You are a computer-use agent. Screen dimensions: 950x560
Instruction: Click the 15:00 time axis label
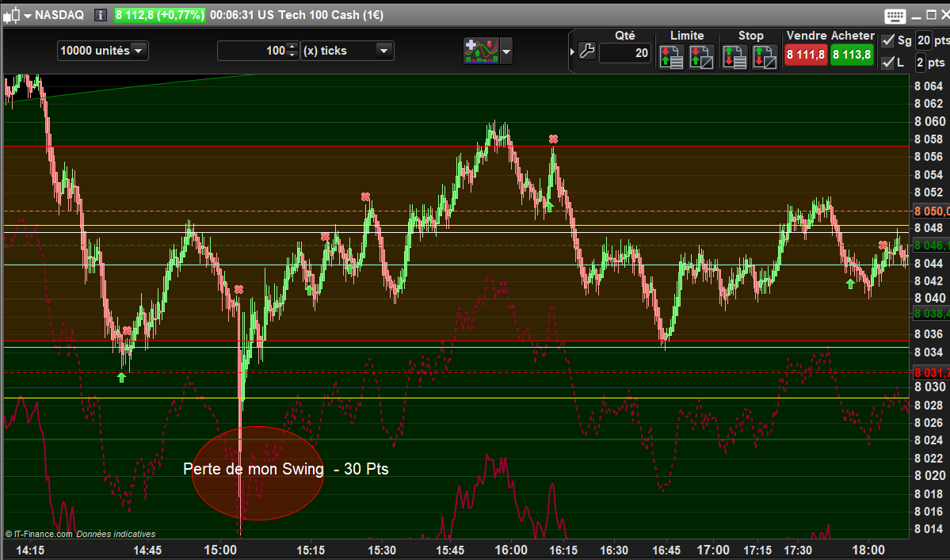coord(220,550)
